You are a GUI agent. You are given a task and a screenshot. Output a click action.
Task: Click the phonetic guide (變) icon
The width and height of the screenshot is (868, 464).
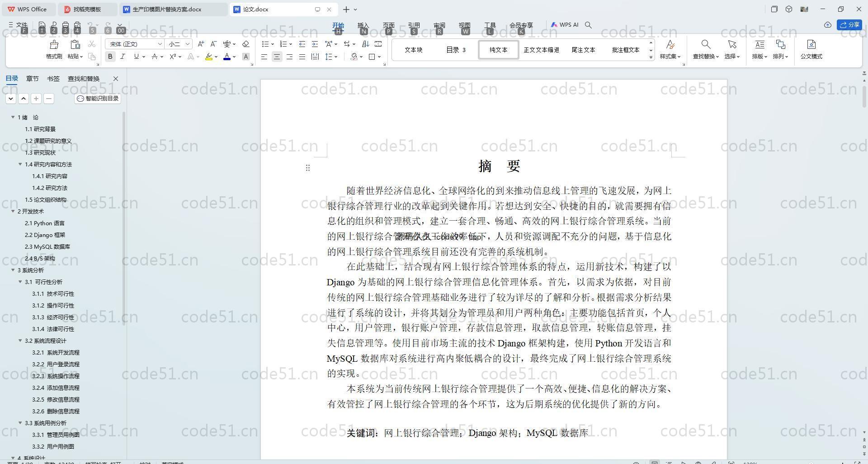227,44
